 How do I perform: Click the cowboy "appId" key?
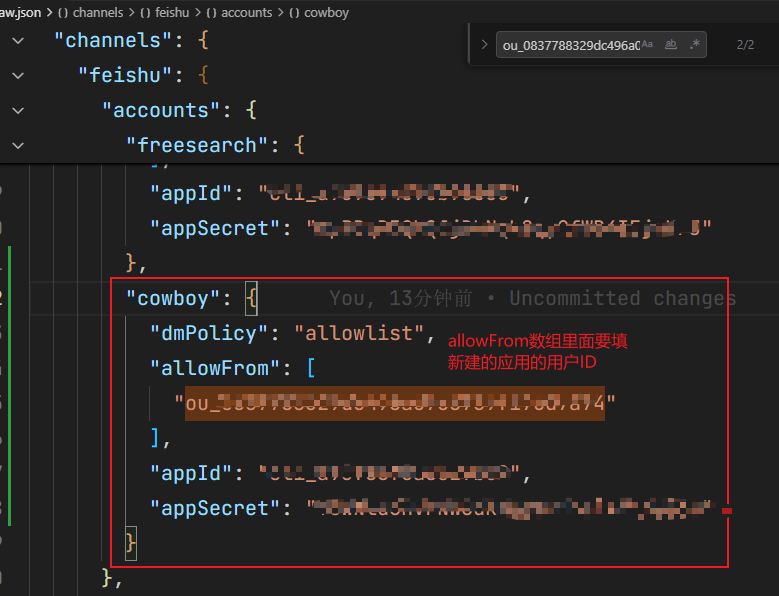pyautogui.click(x=191, y=473)
